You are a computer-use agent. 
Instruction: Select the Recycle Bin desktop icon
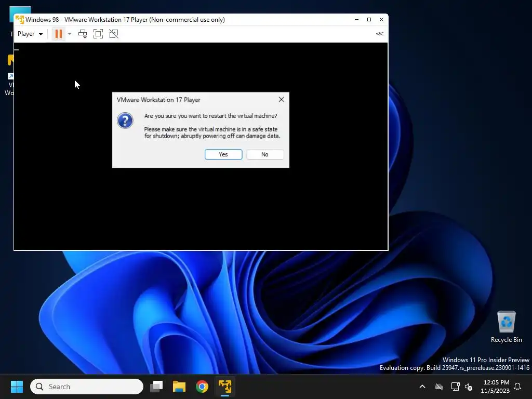(x=506, y=327)
